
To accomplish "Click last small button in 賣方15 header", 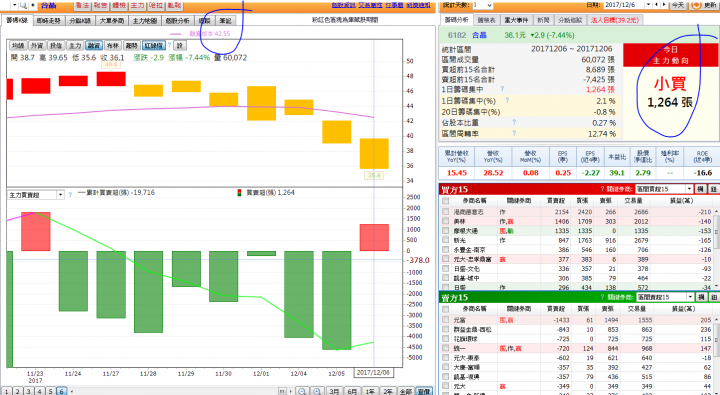I will pos(714,297).
